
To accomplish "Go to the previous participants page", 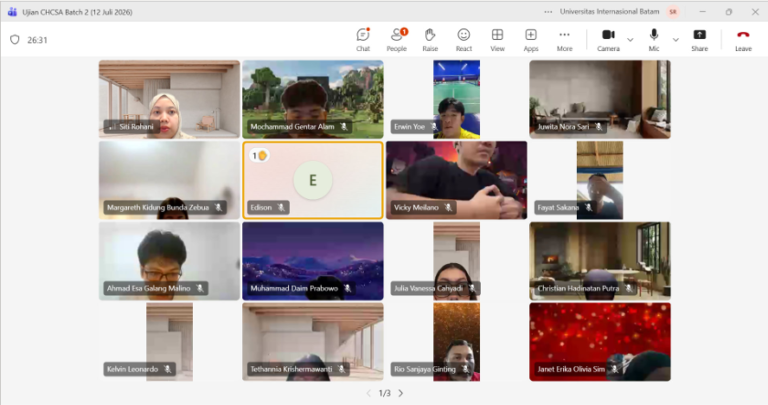I will tap(369, 393).
